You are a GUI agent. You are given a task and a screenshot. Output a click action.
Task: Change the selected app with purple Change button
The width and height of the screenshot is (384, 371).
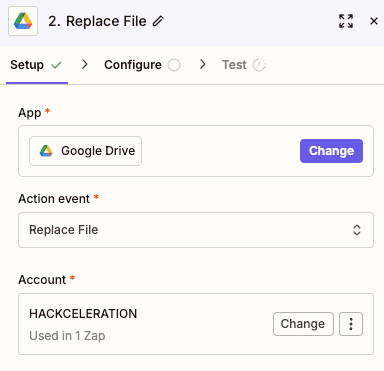point(331,151)
